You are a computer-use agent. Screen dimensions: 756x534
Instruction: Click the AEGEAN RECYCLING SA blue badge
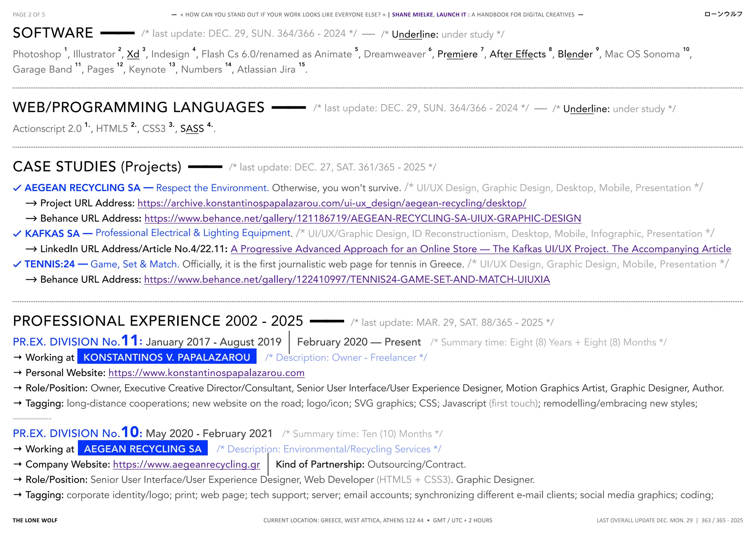pos(143,449)
